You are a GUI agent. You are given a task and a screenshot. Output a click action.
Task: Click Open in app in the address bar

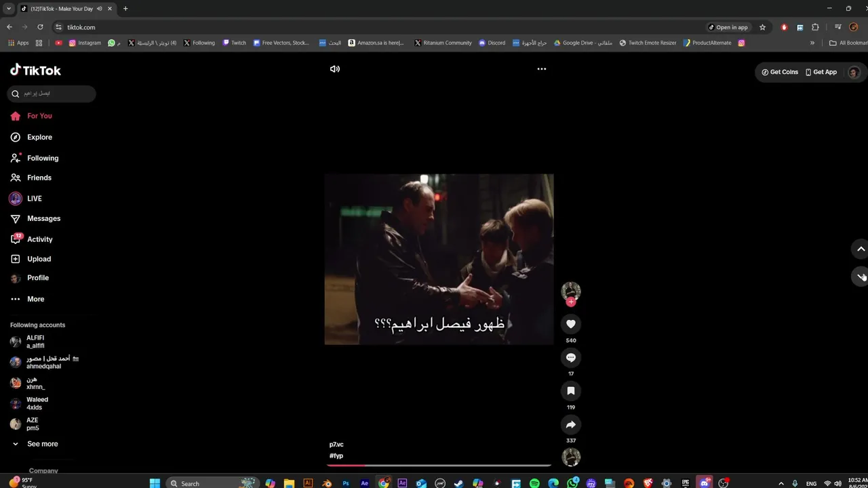tap(728, 27)
